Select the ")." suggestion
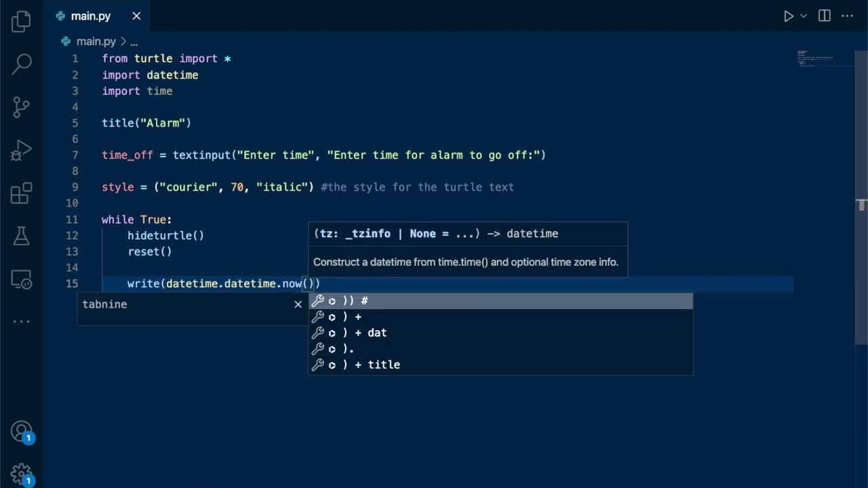Image resolution: width=868 pixels, height=488 pixels. [501, 348]
